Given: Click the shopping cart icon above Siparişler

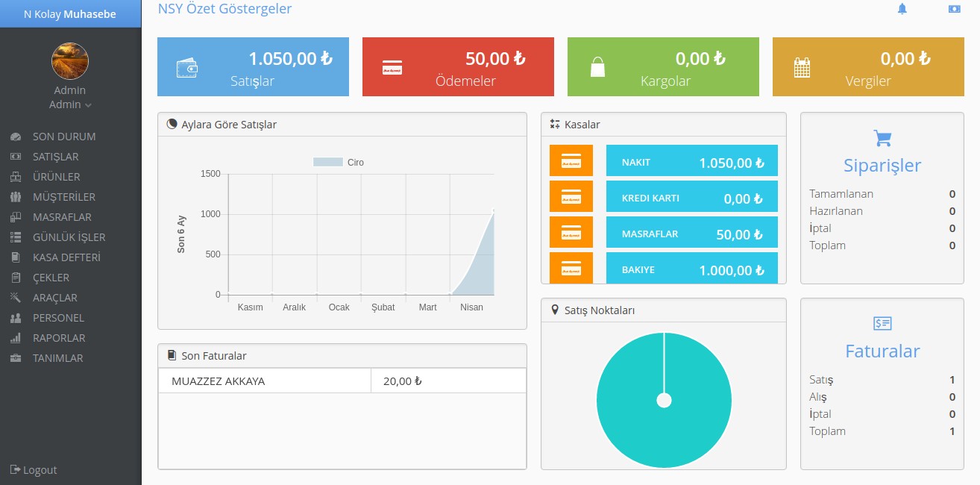Looking at the screenshot, I should (882, 138).
